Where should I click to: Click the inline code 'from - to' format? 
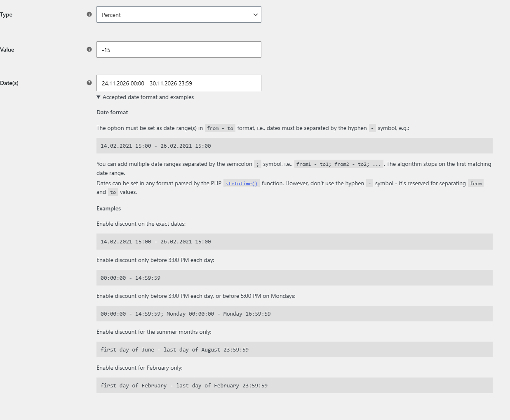point(220,128)
